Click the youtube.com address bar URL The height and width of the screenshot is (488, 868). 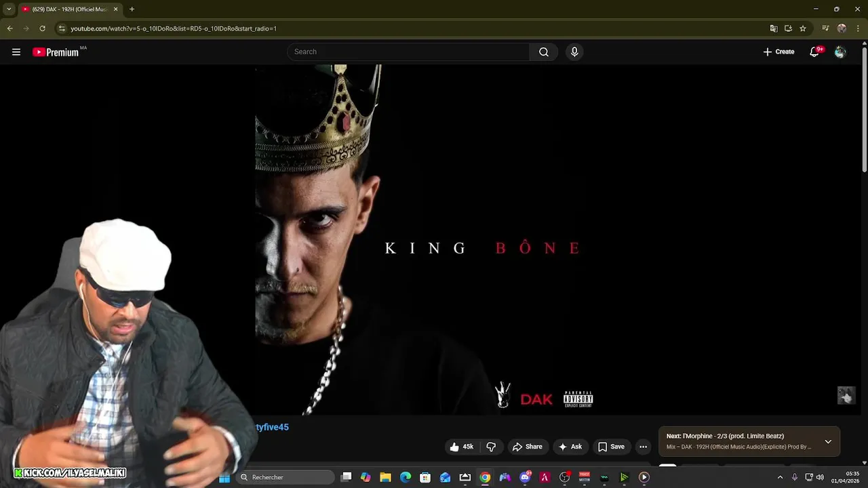174,28
